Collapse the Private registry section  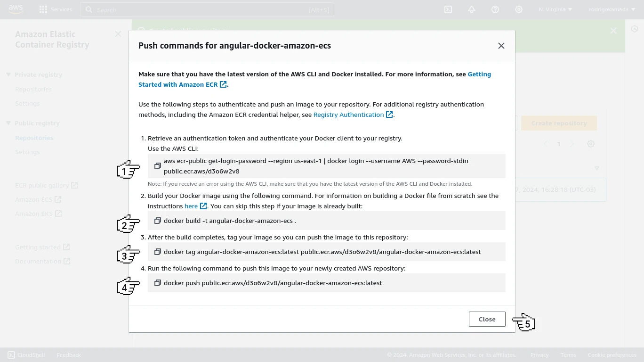click(x=8, y=74)
